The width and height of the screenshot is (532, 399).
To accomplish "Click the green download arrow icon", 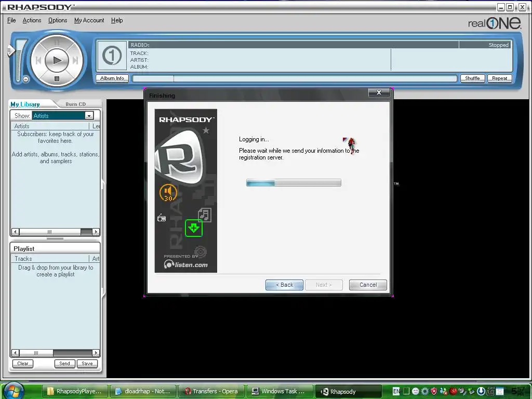I will (194, 228).
